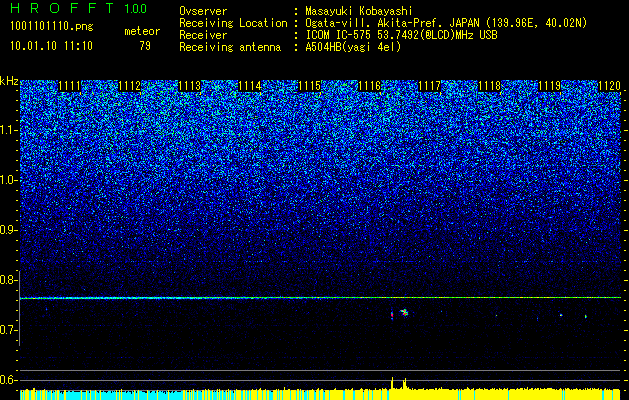Viewport: 629px width, 400px height.
Task: Click the 0.6 frequency axis label
Action: point(8,380)
